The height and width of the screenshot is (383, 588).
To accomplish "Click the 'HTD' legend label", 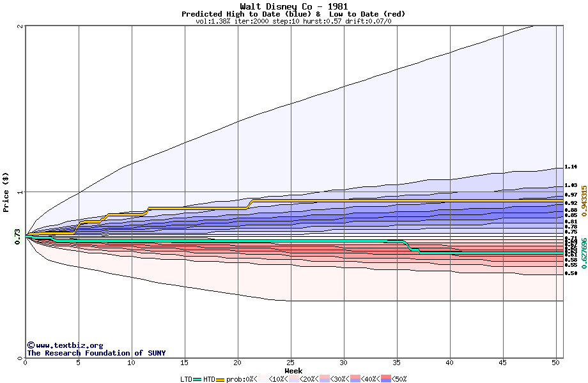I will click(x=209, y=379).
